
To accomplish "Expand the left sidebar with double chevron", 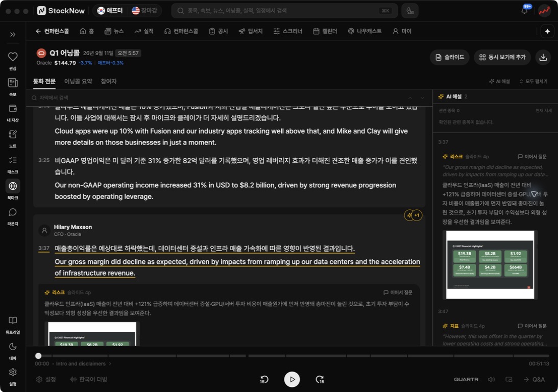I will pos(13,35).
